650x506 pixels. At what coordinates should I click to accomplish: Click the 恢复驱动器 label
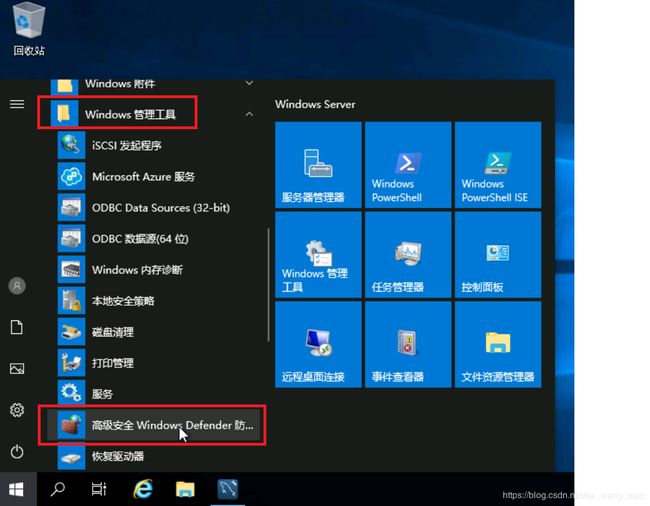pyautogui.click(x=118, y=456)
